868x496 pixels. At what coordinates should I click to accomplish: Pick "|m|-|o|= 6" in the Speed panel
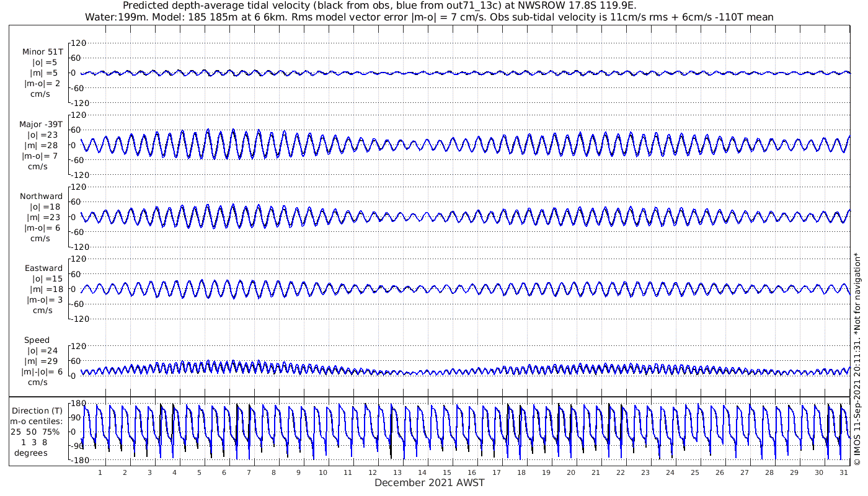pyautogui.click(x=43, y=372)
